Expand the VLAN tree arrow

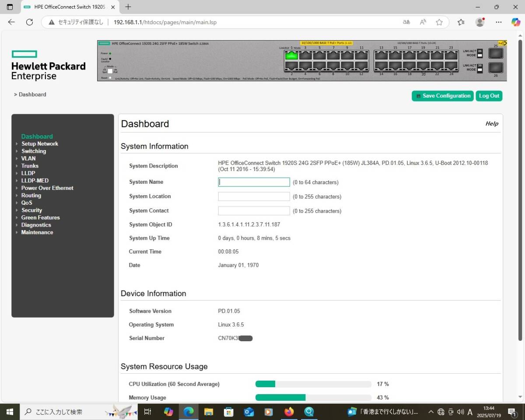click(17, 159)
